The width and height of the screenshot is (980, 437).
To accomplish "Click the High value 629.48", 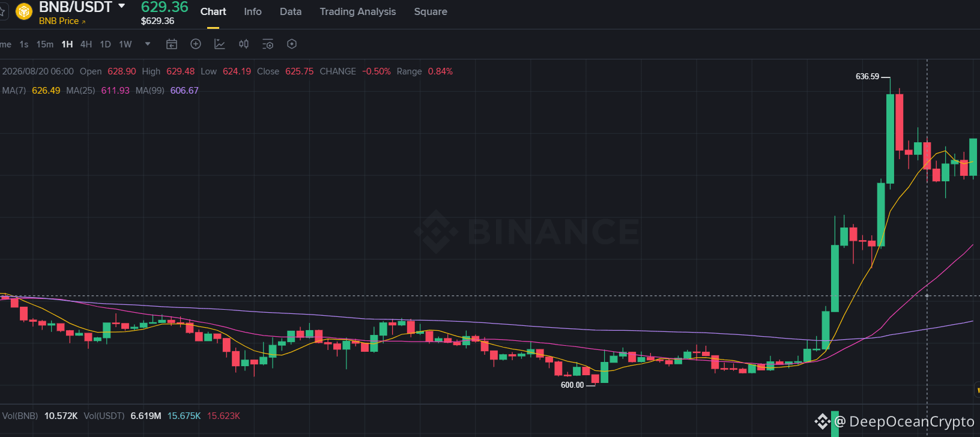I will (x=181, y=71).
